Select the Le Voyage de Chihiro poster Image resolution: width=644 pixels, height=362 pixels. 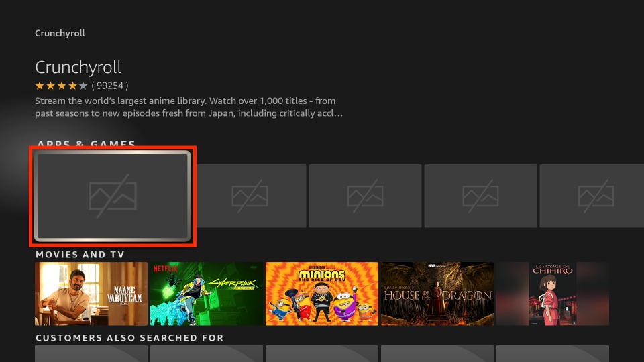tap(553, 294)
